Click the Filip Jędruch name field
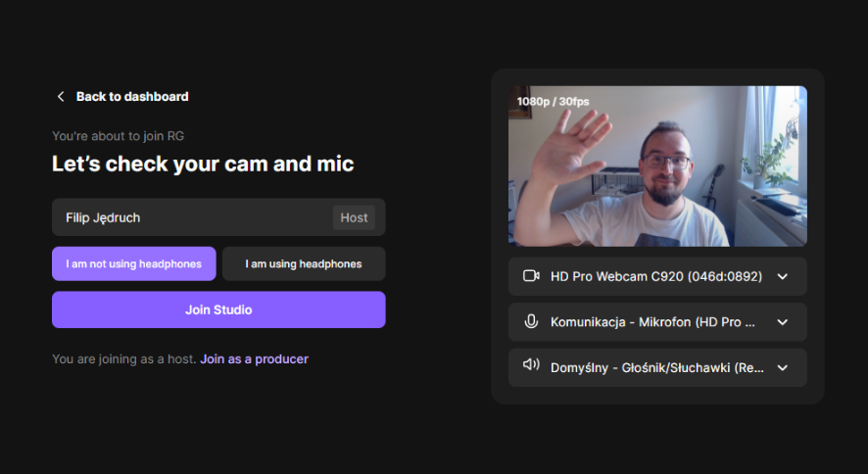 [x=186, y=217]
